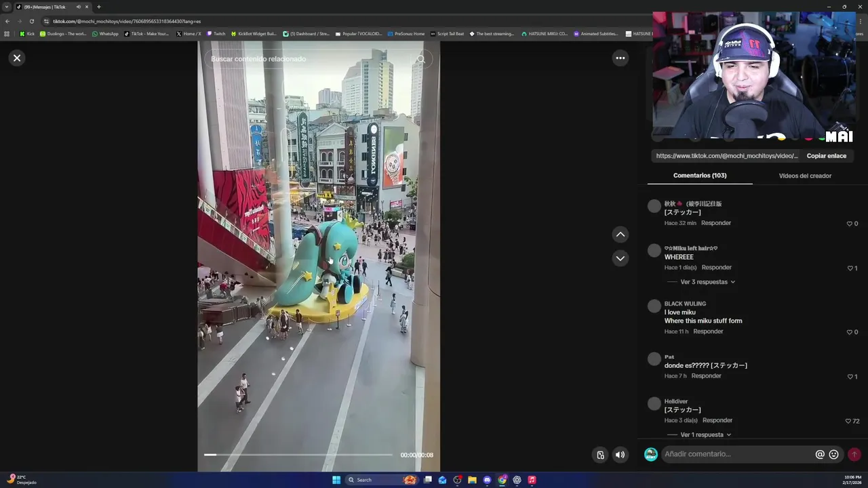
Task: Go to the previous video arrow
Action: 620,235
